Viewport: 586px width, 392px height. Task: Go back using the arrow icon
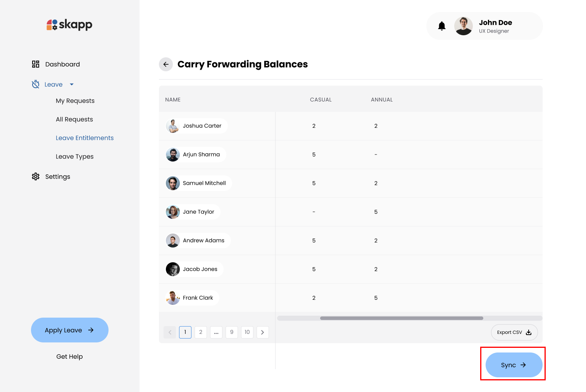pyautogui.click(x=166, y=64)
